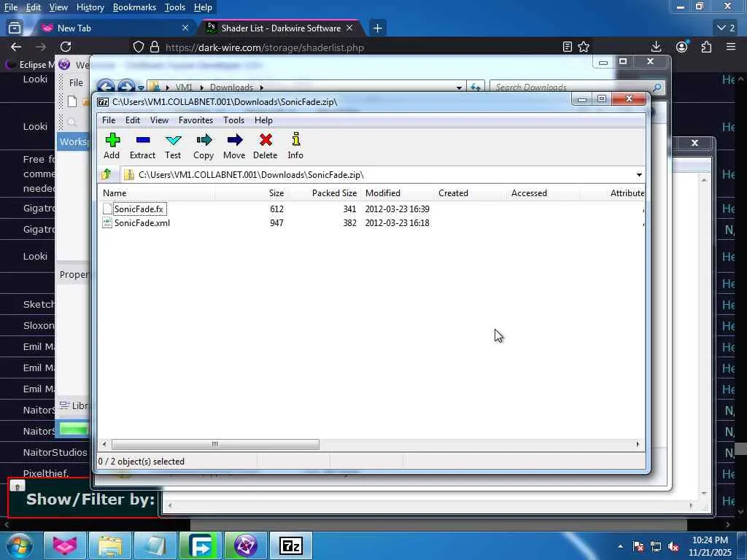
Task: Open the browser History menu
Action: coord(90,7)
